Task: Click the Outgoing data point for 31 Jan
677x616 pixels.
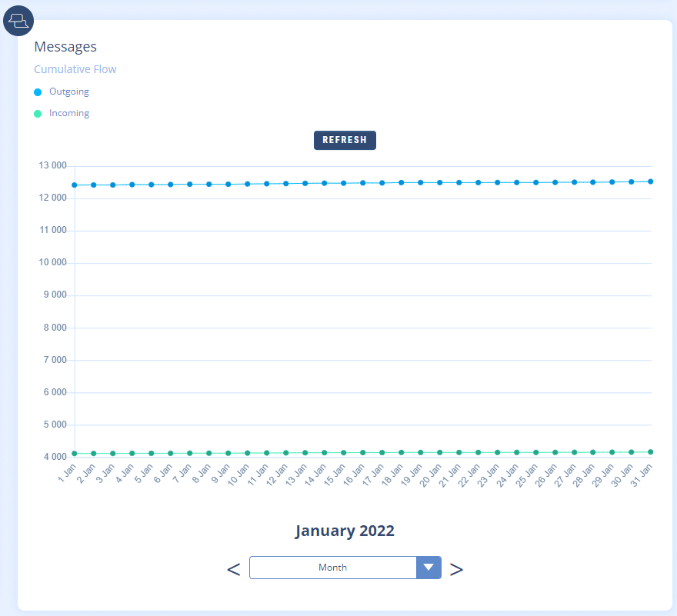Action: (x=651, y=181)
